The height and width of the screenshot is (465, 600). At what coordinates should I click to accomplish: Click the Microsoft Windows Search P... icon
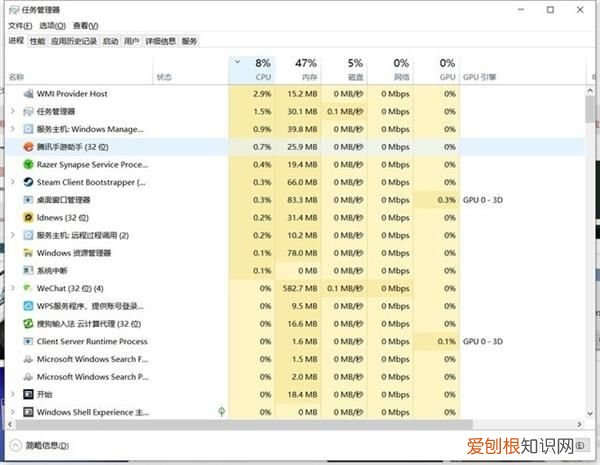28,377
